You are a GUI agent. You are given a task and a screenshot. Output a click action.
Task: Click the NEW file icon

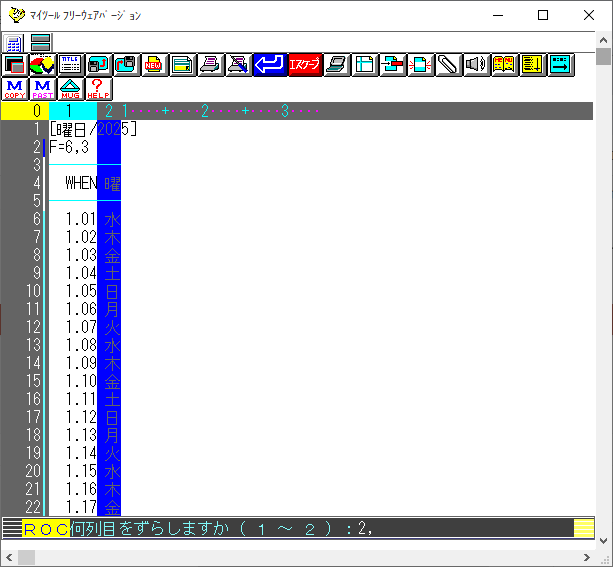(x=154, y=66)
